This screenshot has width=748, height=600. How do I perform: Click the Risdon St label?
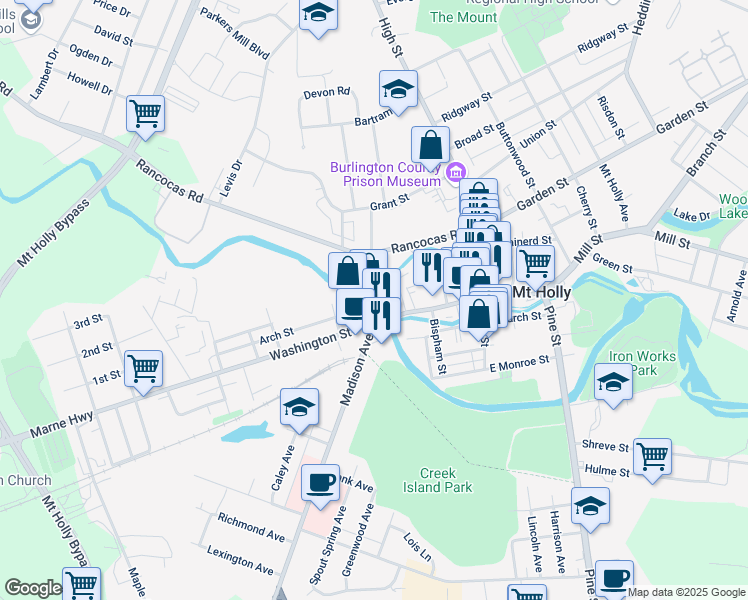tap(611, 117)
